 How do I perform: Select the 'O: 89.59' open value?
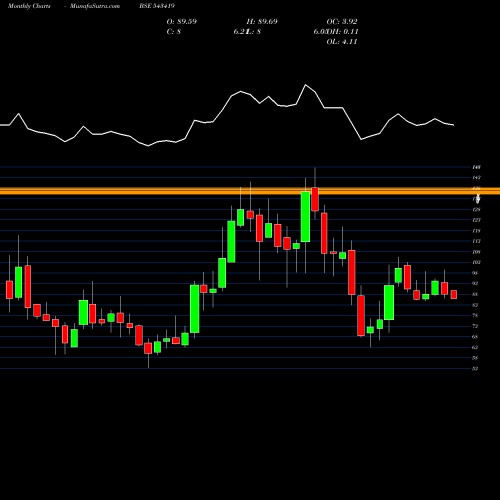pyautogui.click(x=182, y=22)
